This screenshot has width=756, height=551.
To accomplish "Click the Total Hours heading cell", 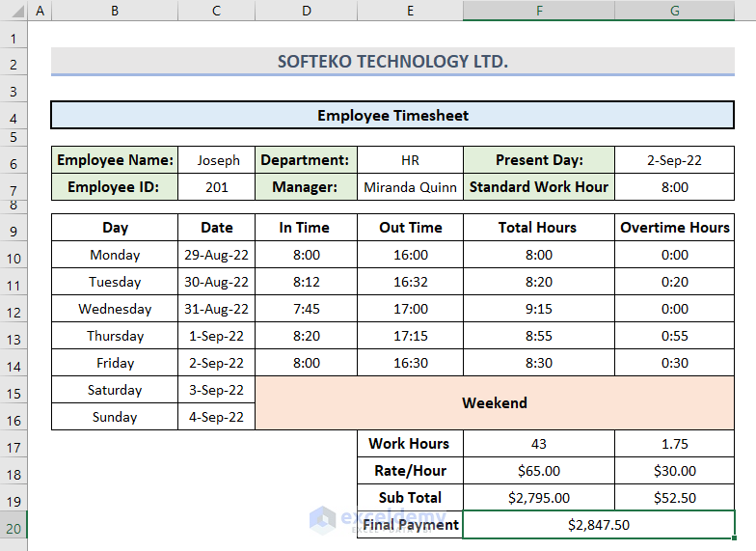I will pyautogui.click(x=539, y=228).
